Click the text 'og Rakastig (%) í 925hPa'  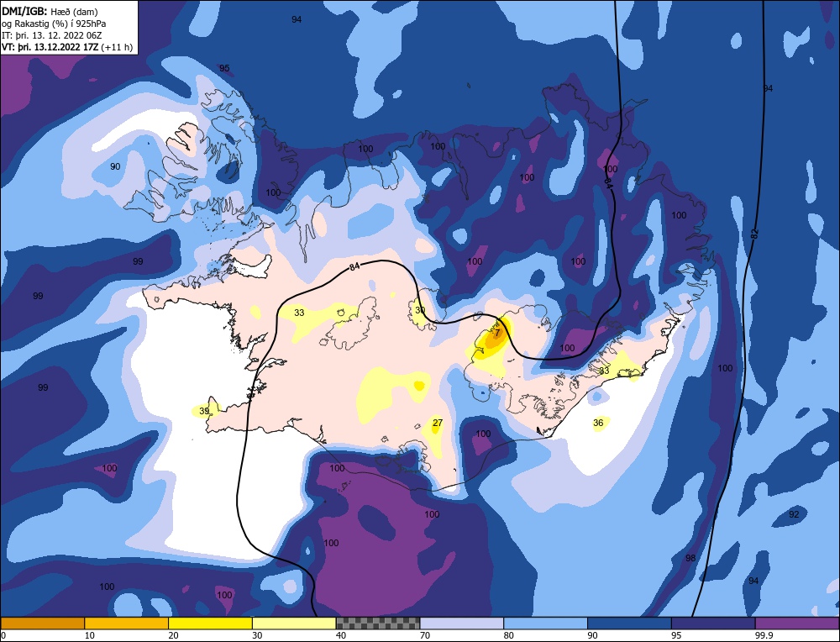54,24
